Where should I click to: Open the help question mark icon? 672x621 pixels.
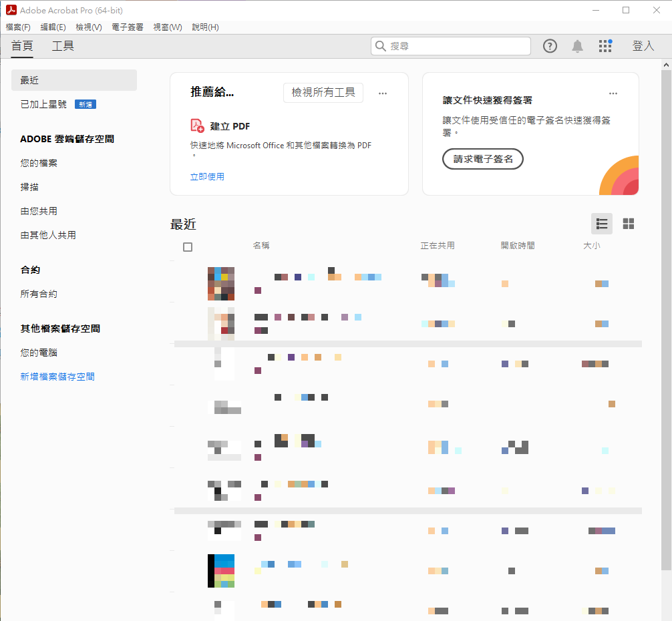coord(550,46)
